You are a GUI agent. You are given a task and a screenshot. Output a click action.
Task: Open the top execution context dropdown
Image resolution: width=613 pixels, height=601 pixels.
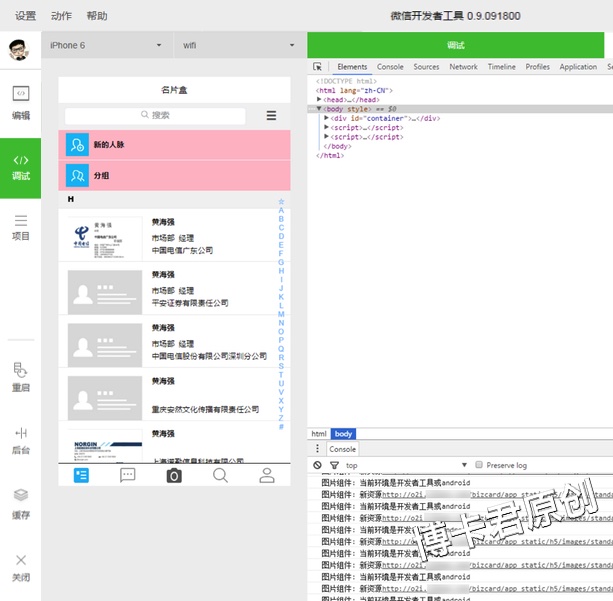coord(406,465)
